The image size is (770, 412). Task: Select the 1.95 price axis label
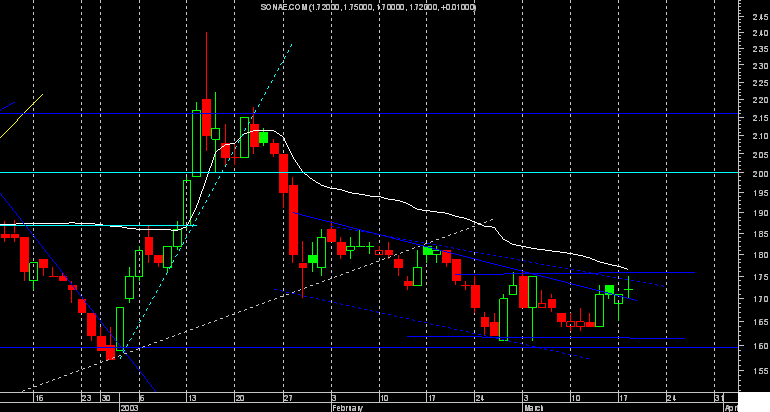[x=760, y=193]
